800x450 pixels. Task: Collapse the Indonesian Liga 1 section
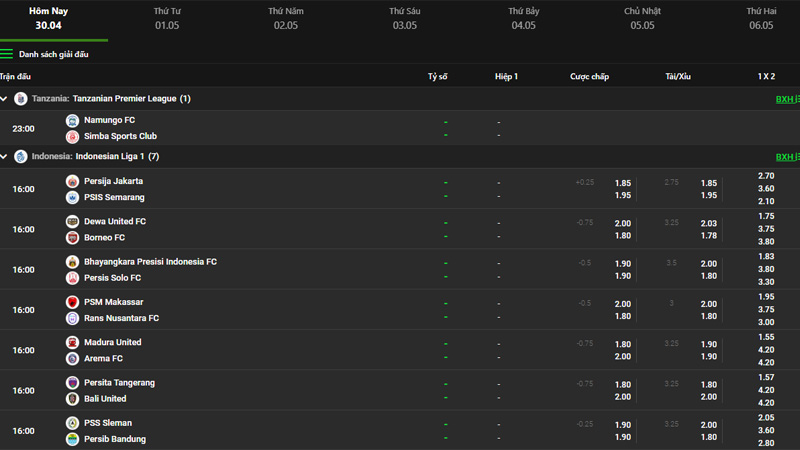(4, 157)
